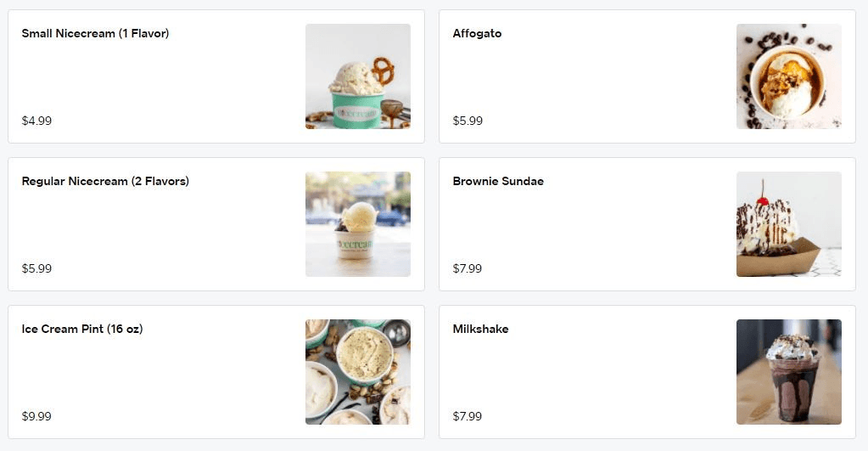
Task: Click the $7.99 Brownie Sundae price
Action: [x=468, y=268]
